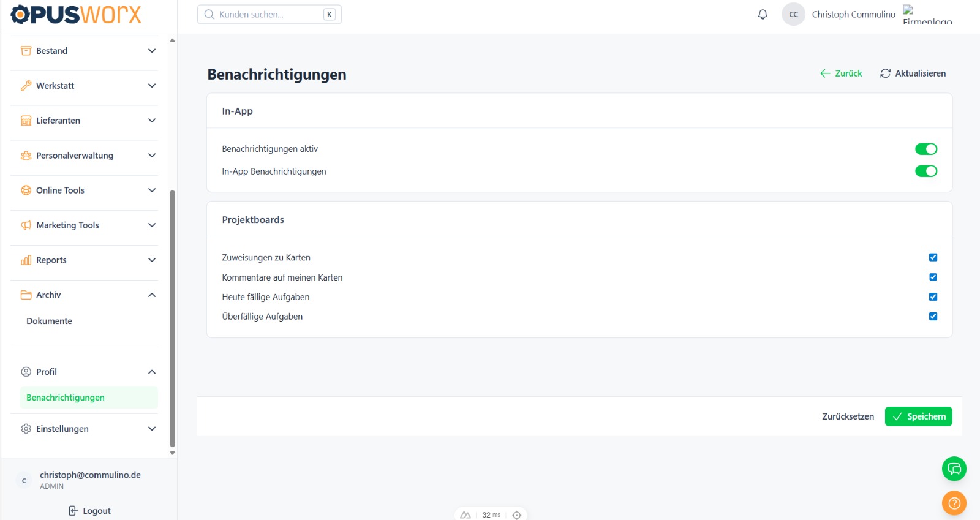Click the OPUSworx logo
980x520 pixels.
76,15
